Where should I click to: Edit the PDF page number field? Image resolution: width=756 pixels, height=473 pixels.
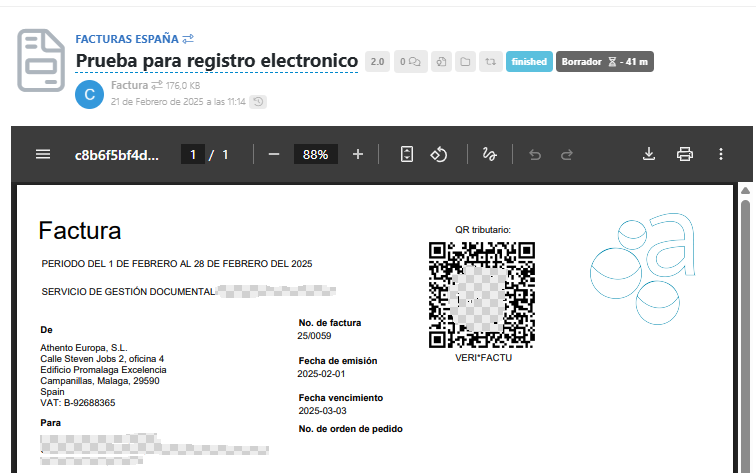pos(194,154)
